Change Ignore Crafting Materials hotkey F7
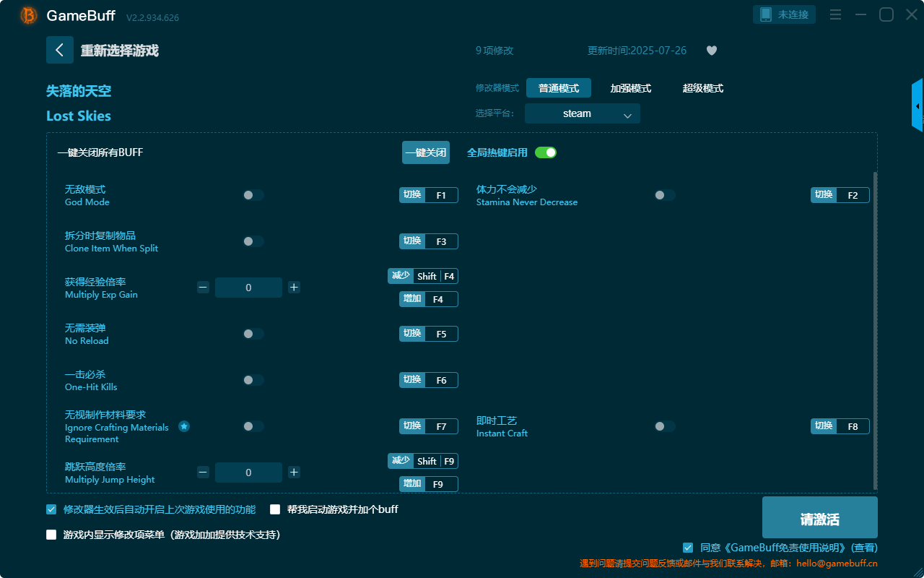 click(x=429, y=426)
